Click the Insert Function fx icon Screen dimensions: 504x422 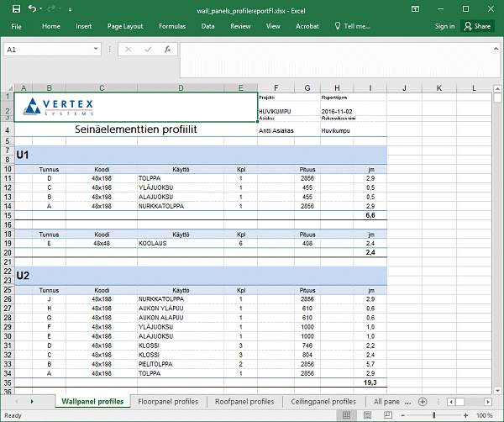(x=167, y=50)
